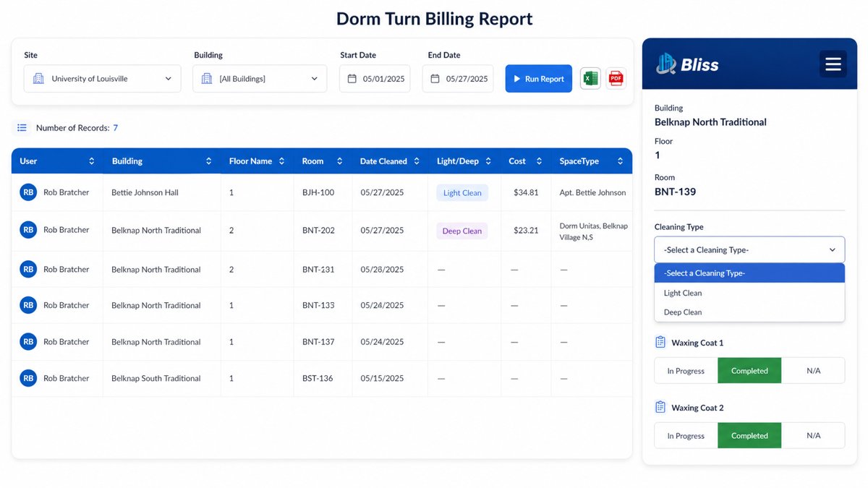Click cost value $34.81
The height and width of the screenshot is (488, 868).
[x=526, y=193]
